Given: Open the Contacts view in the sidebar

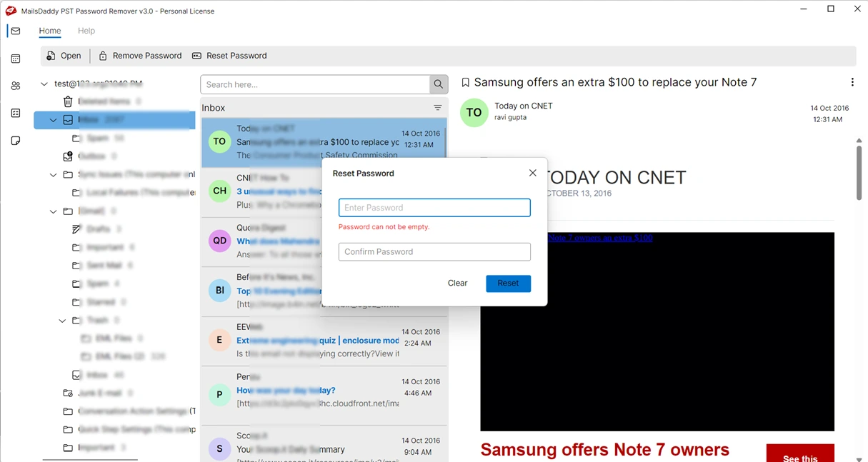Looking at the screenshot, I should pyautogui.click(x=16, y=86).
